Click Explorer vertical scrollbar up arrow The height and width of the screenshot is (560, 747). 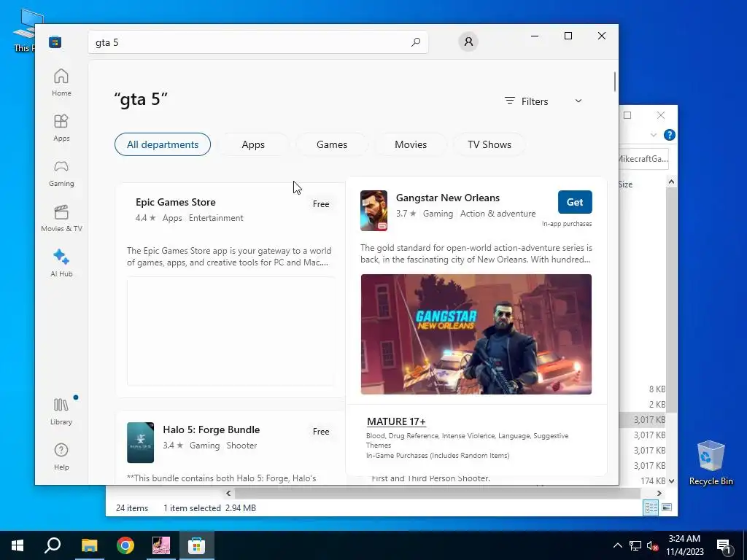click(671, 182)
